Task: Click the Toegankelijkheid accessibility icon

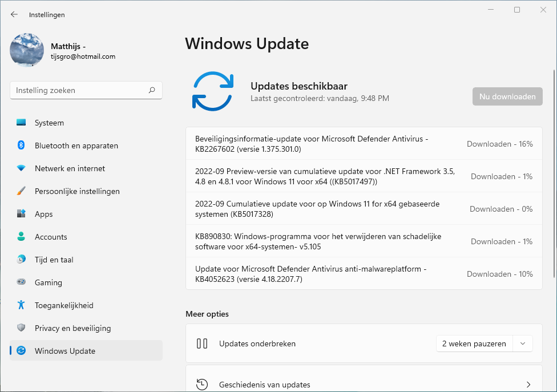Action: pyautogui.click(x=21, y=305)
